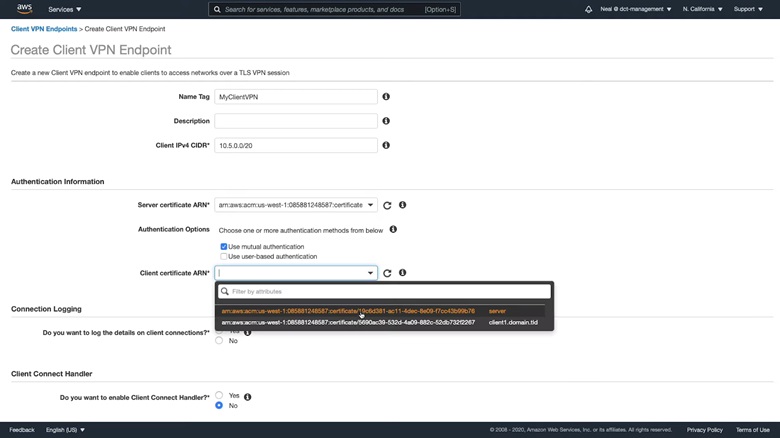
Task: Refresh the Client certificate ARN list
Action: pyautogui.click(x=387, y=273)
